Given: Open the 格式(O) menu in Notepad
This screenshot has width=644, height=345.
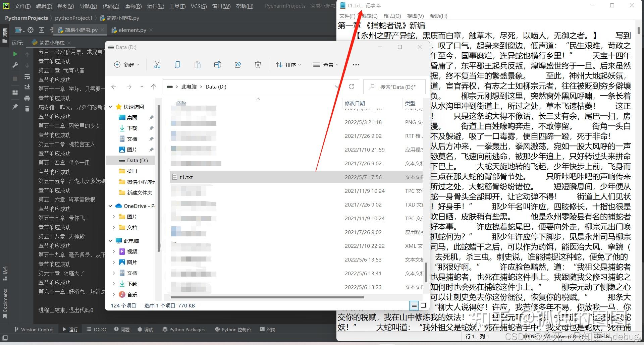Looking at the screenshot, I should (x=392, y=16).
